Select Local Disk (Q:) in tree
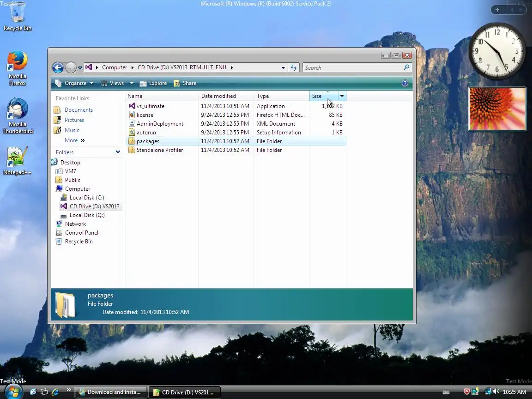This screenshot has width=532, height=399. [x=87, y=215]
